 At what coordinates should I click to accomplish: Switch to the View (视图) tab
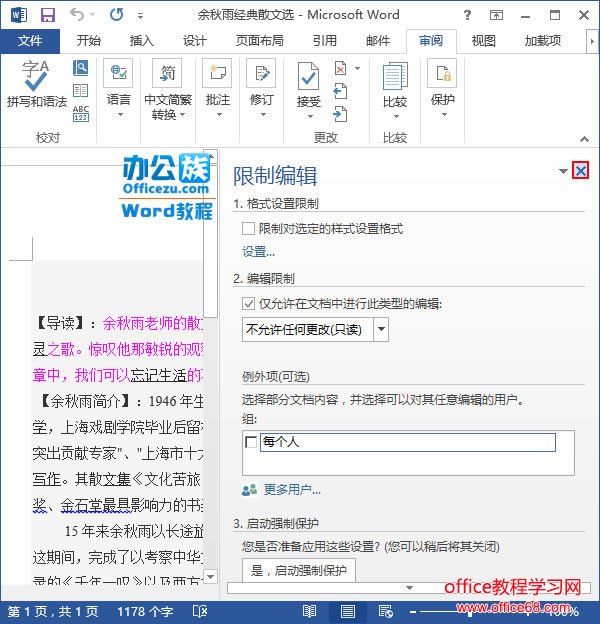[x=484, y=41]
